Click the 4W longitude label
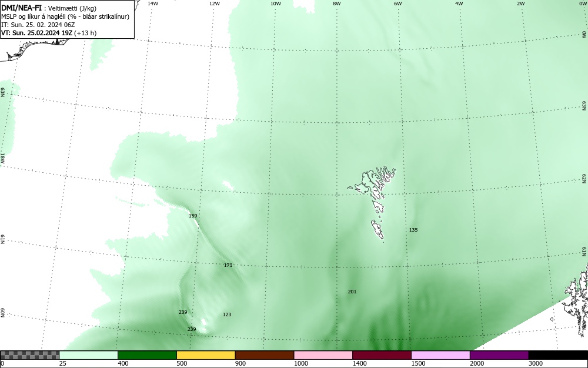 pyautogui.click(x=459, y=4)
